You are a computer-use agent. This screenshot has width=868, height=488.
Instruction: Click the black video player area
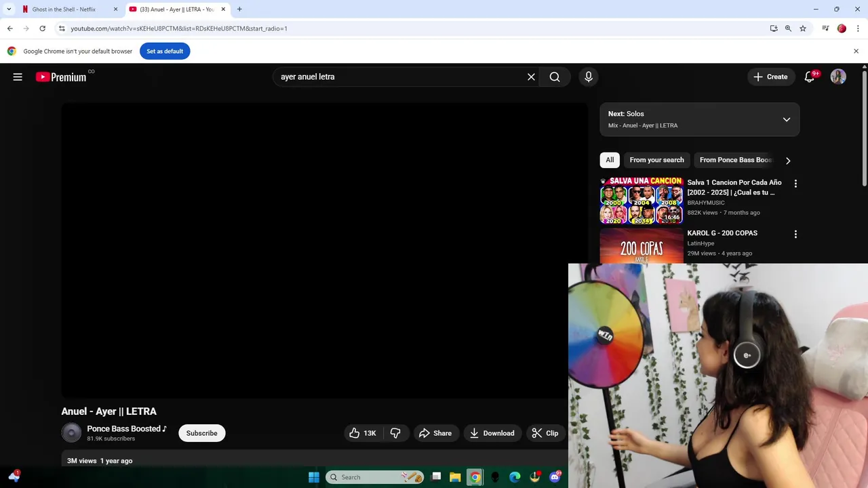point(325,251)
